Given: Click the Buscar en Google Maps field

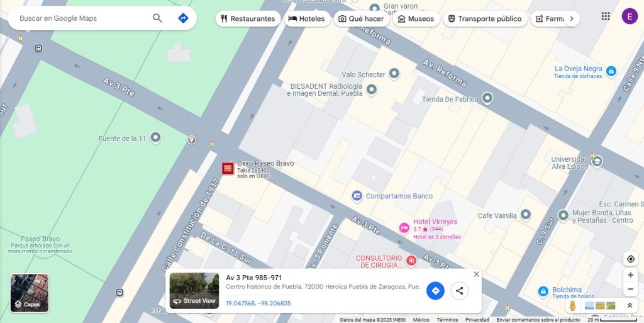Looking at the screenshot, I should (x=82, y=18).
